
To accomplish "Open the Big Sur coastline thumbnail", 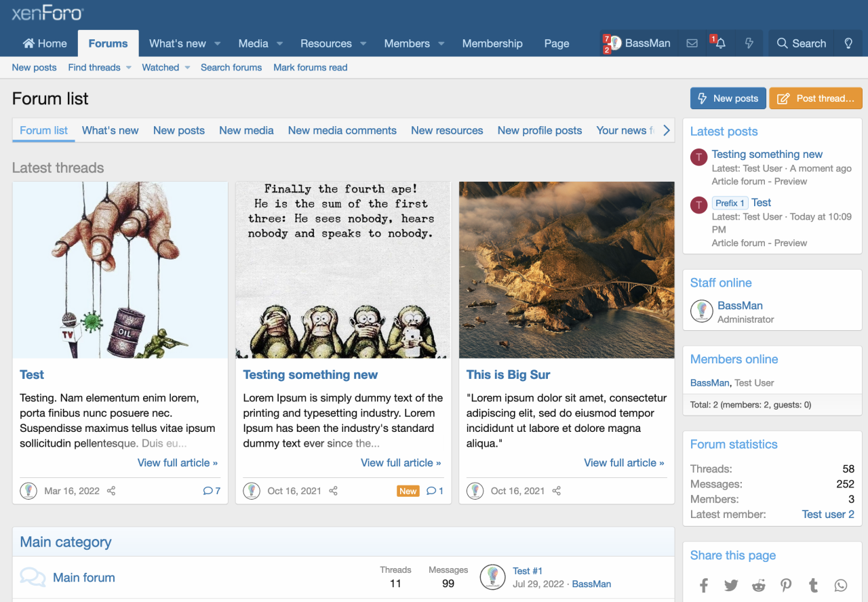I will click(566, 270).
